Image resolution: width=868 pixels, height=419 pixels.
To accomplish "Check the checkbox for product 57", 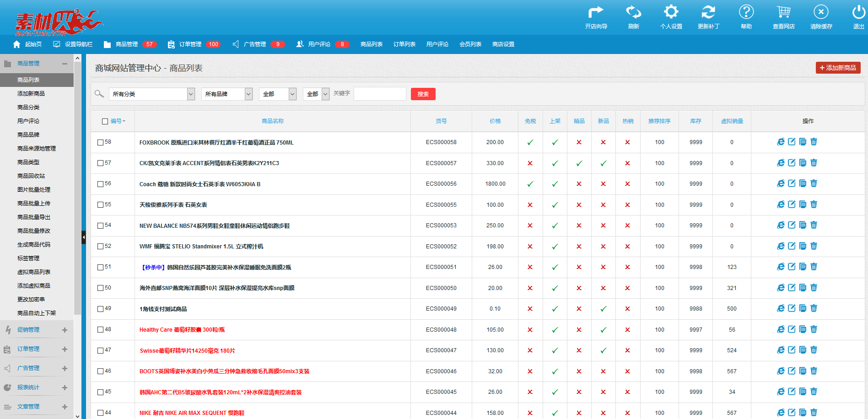I will pos(100,163).
